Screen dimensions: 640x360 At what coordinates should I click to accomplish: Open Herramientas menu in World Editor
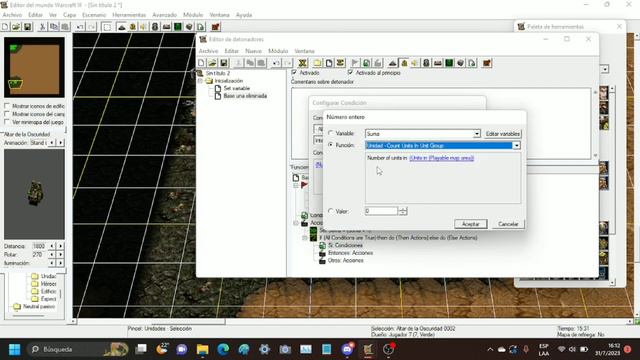(129, 15)
